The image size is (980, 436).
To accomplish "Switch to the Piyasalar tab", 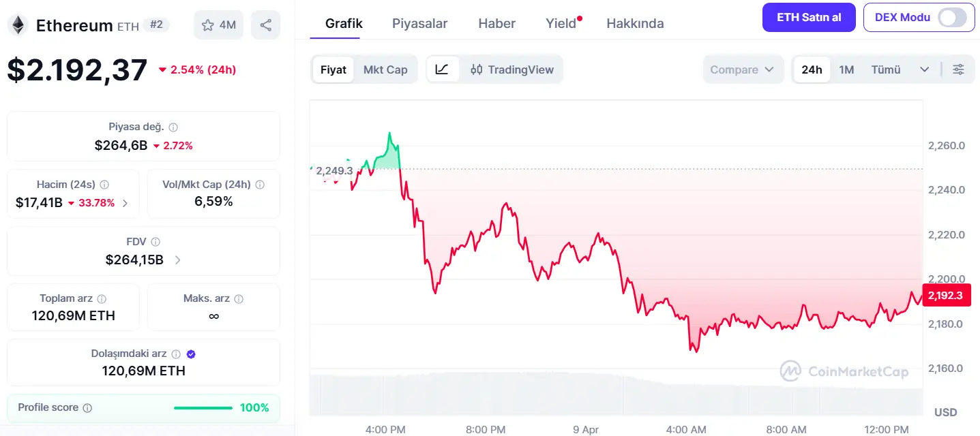I will click(x=419, y=23).
